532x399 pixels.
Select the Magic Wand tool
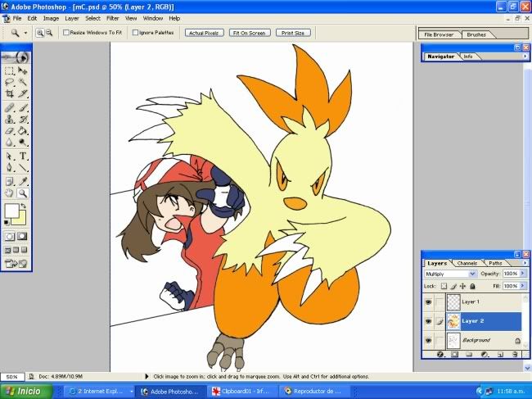coord(23,82)
